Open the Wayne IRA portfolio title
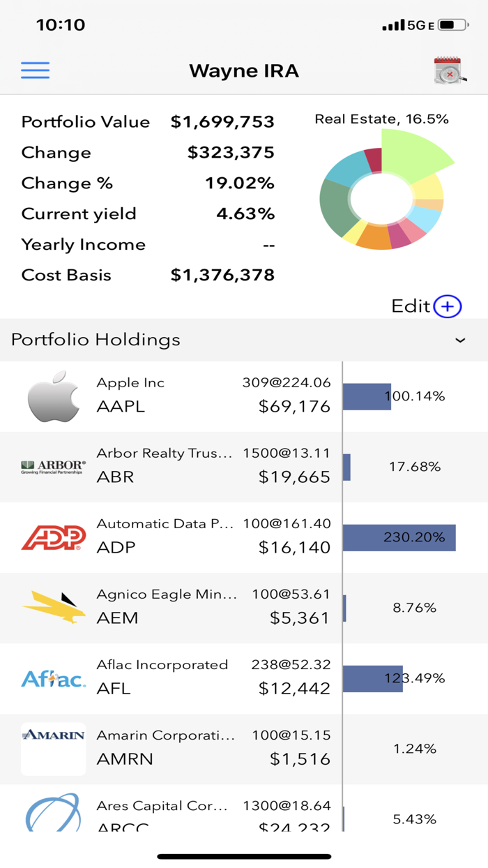488x868 pixels. point(244,70)
